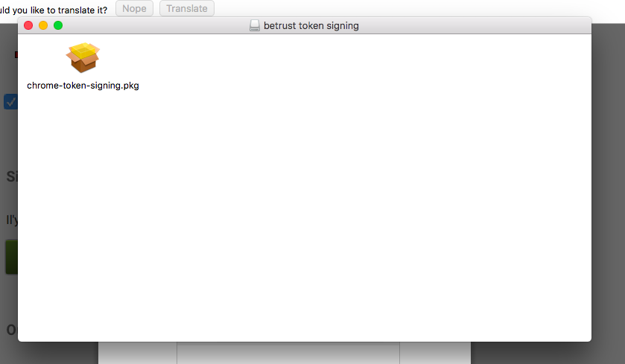Select the chrome-token-signing.pkg package icon
This screenshot has height=364, width=625.
[x=83, y=58]
